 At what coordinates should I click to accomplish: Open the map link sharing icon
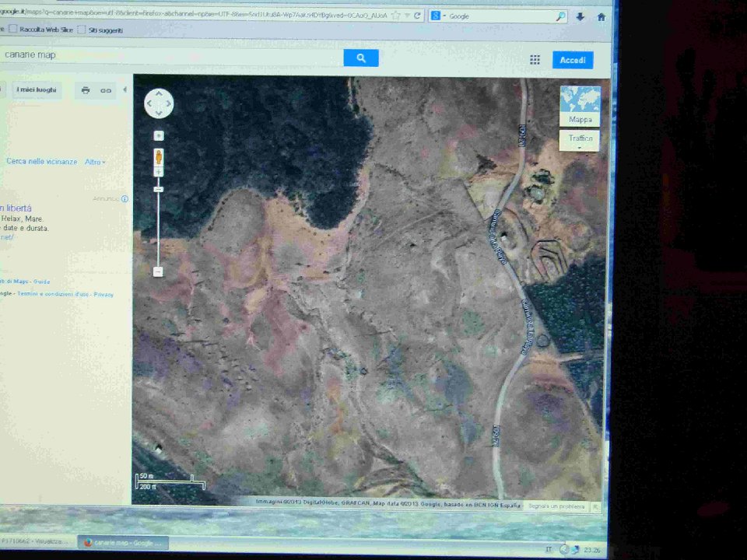coord(105,90)
